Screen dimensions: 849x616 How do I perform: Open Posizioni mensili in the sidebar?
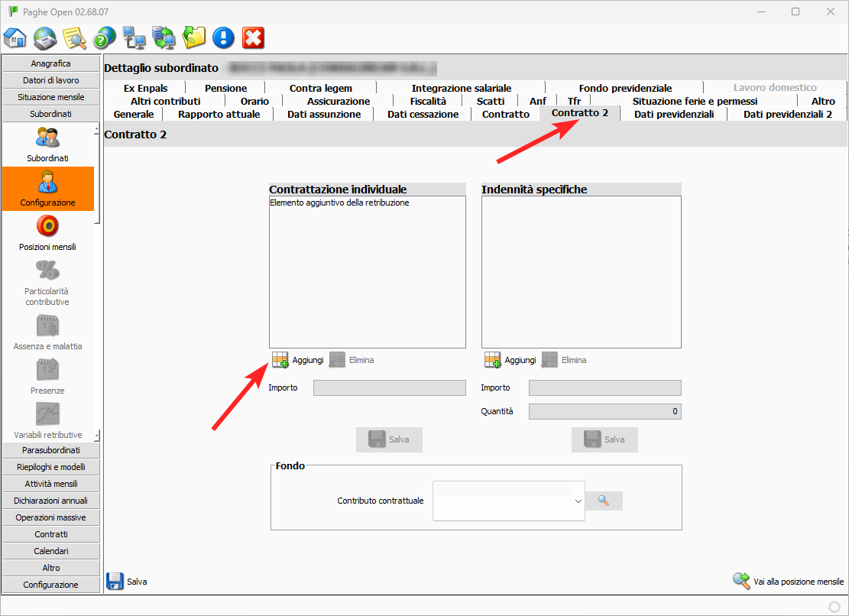pyautogui.click(x=47, y=233)
